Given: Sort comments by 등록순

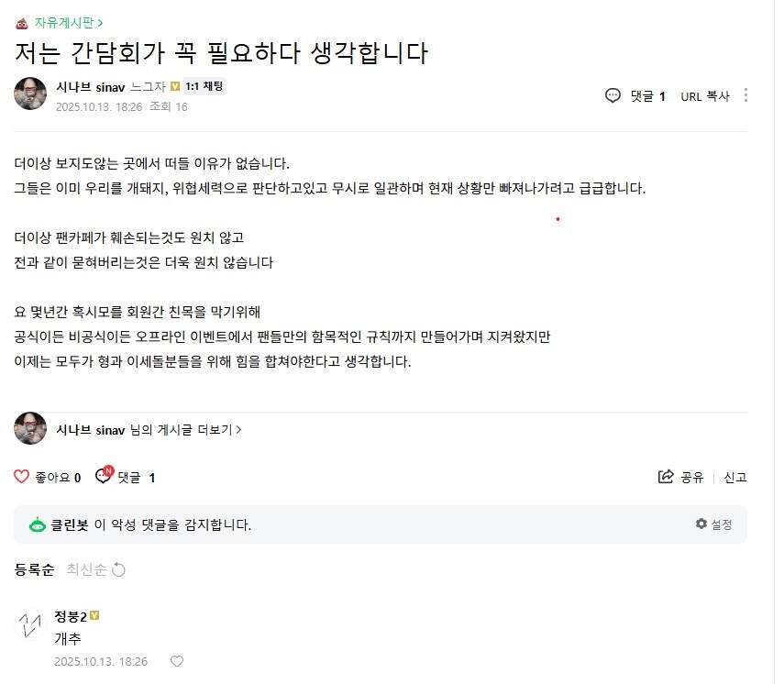Looking at the screenshot, I should click(x=34, y=569).
